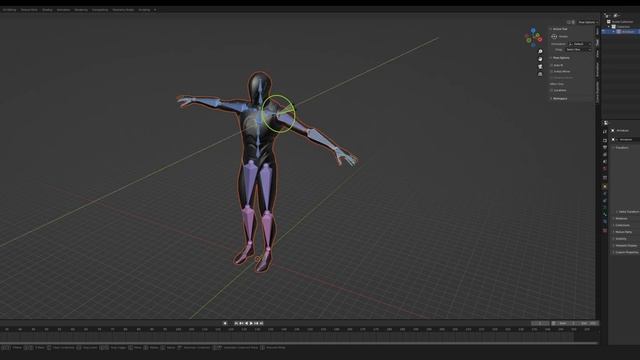Jump to timeline end frame
Viewport: 640px width, 360px height.
pyautogui.click(x=262, y=323)
